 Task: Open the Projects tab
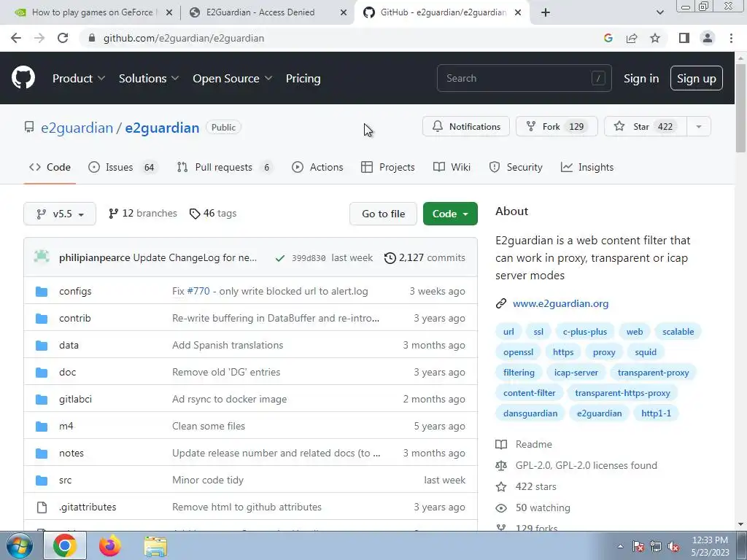[x=388, y=167]
